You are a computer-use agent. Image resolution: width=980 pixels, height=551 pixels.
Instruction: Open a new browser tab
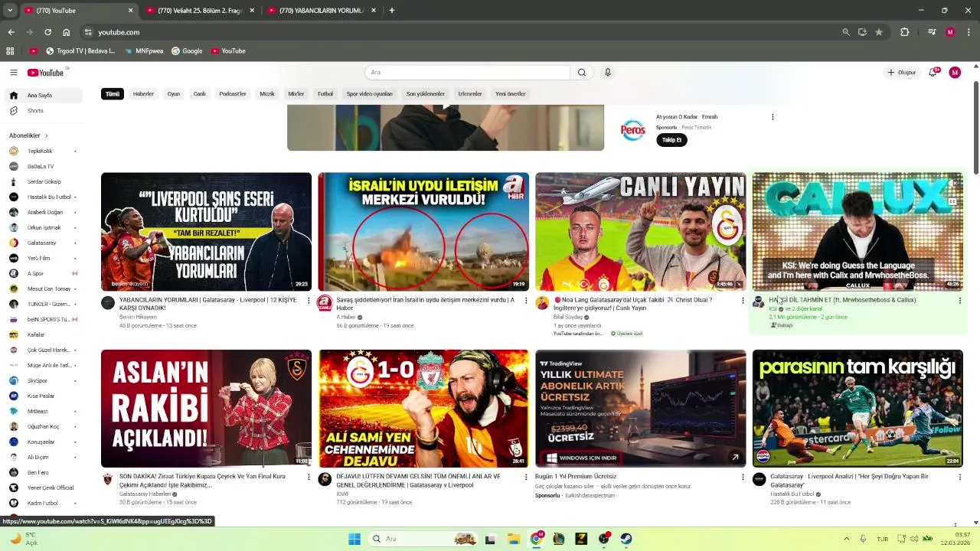click(392, 11)
